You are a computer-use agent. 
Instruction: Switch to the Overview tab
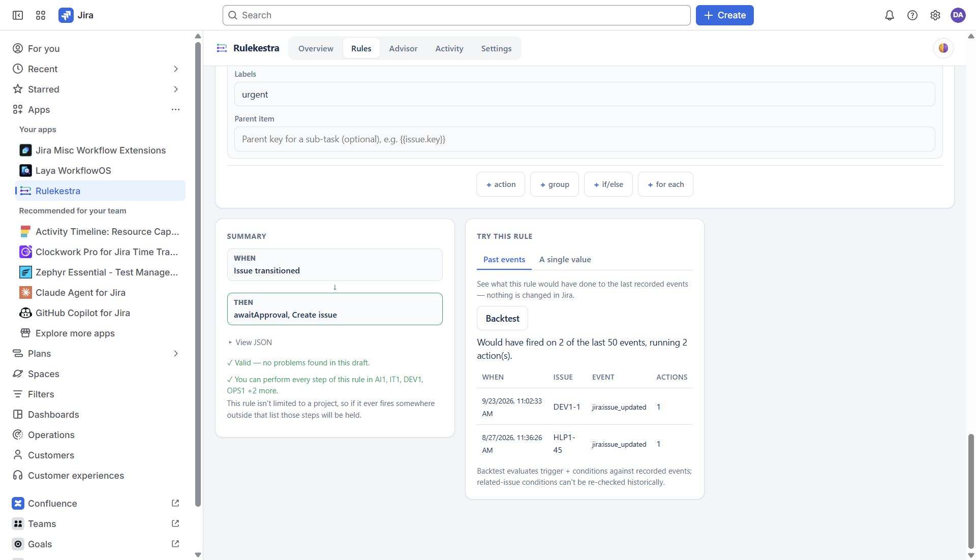click(316, 48)
